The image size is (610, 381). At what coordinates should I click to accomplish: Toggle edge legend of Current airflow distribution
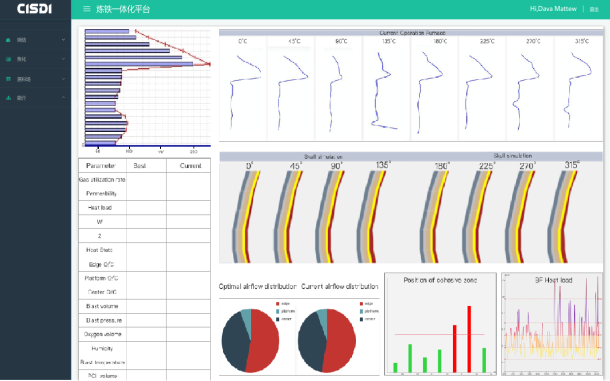366,304
